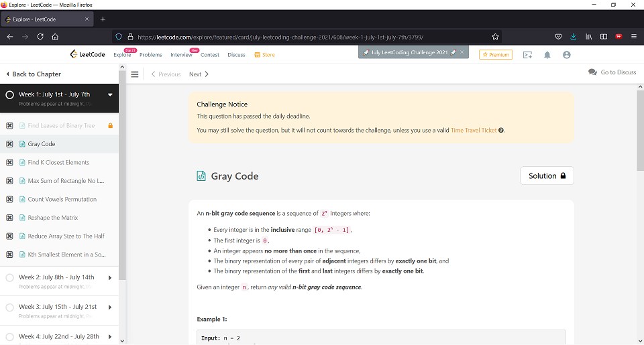Open LeetCode notifications bell
Screen dimensions: 644x345
[x=547, y=55]
